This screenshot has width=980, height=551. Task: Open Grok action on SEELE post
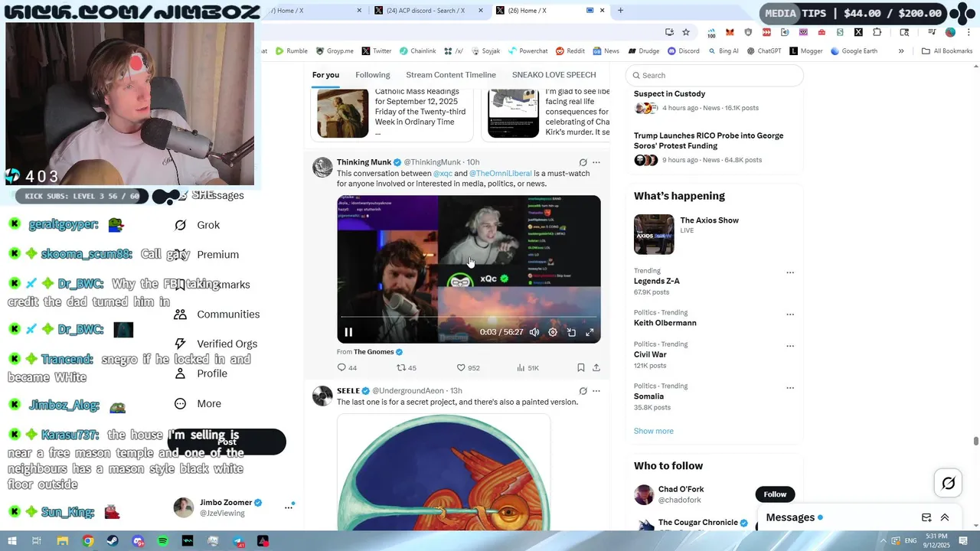point(583,391)
